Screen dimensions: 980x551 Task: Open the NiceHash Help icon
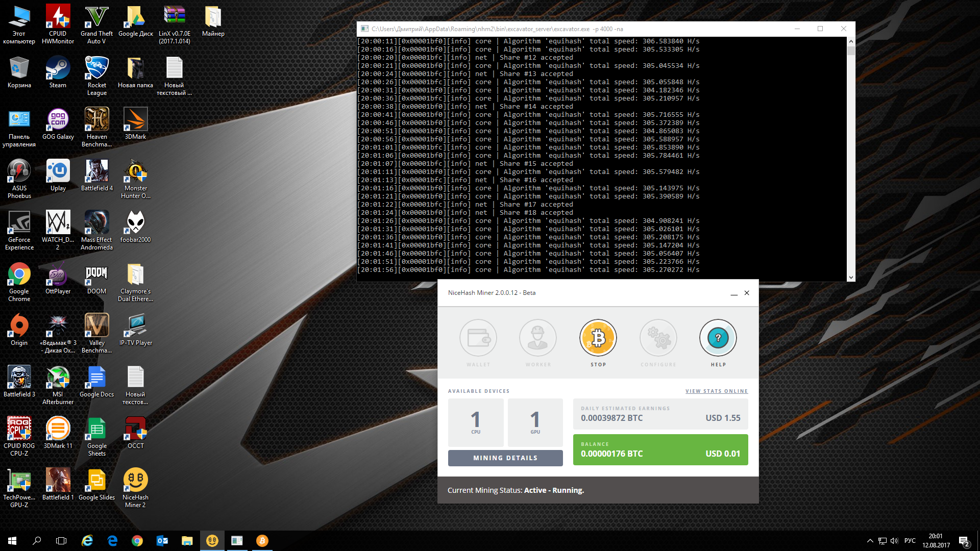pos(718,338)
